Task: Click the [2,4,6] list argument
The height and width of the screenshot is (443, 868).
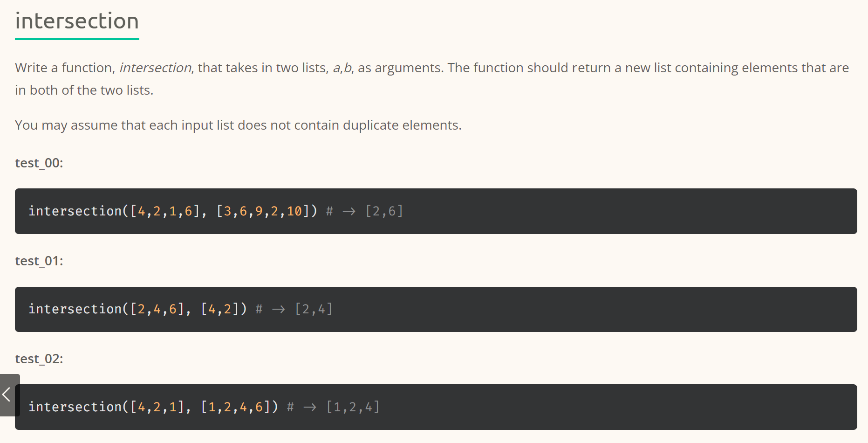Action: (157, 309)
